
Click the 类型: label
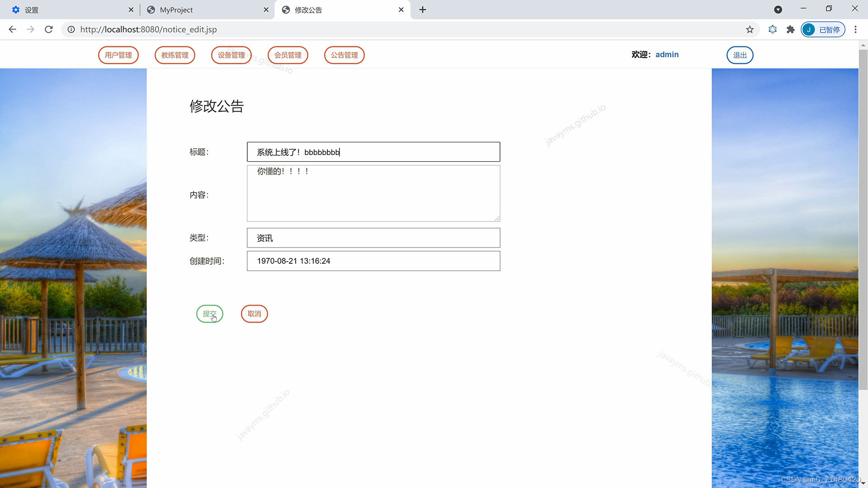199,238
